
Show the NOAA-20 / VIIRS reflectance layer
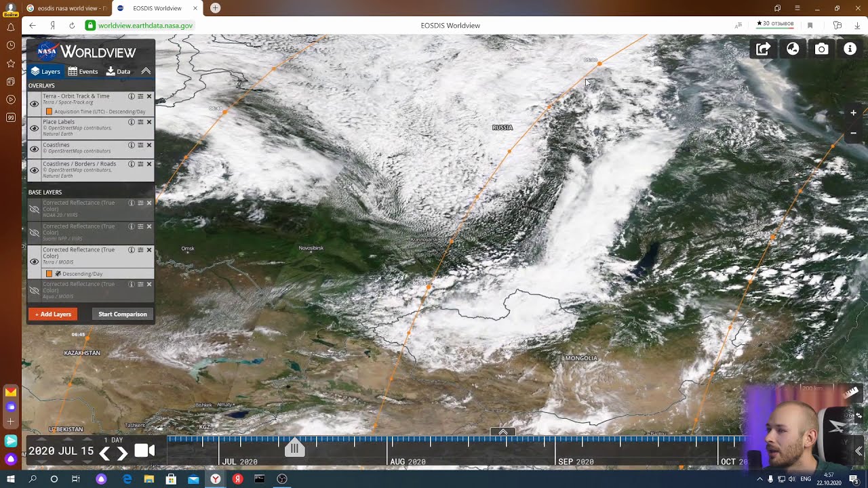coord(34,209)
